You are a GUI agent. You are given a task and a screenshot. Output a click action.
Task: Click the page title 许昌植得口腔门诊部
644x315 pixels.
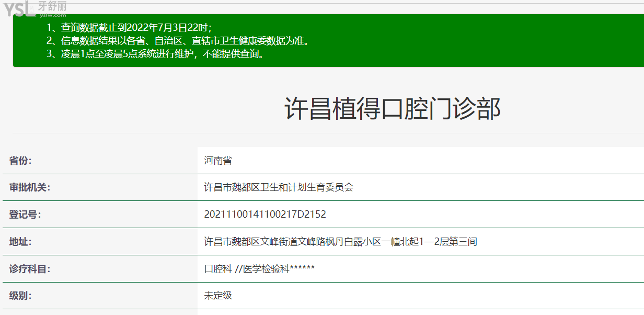393,109
